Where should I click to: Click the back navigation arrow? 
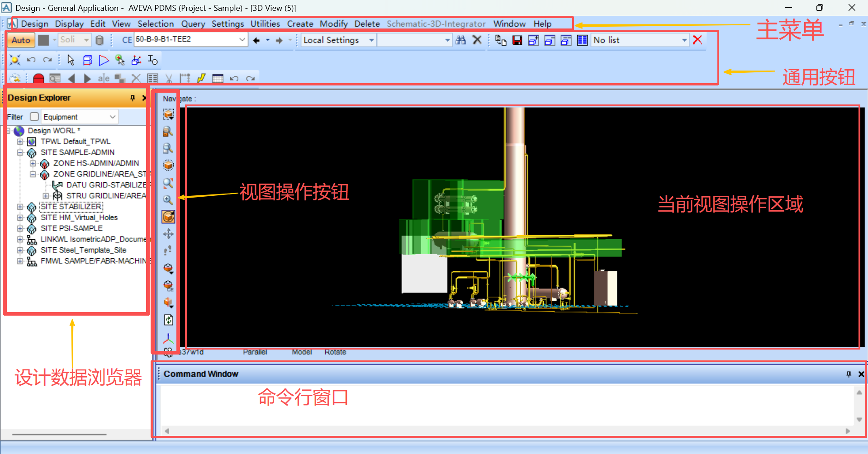256,40
